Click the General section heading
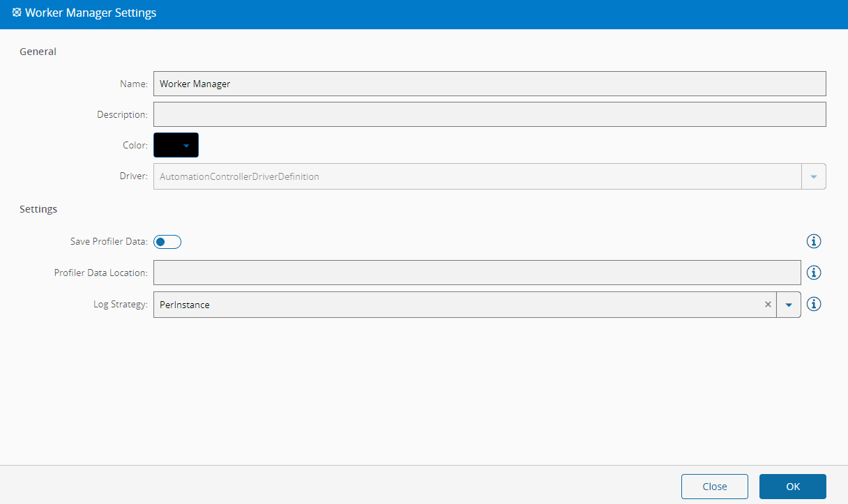 tap(38, 52)
